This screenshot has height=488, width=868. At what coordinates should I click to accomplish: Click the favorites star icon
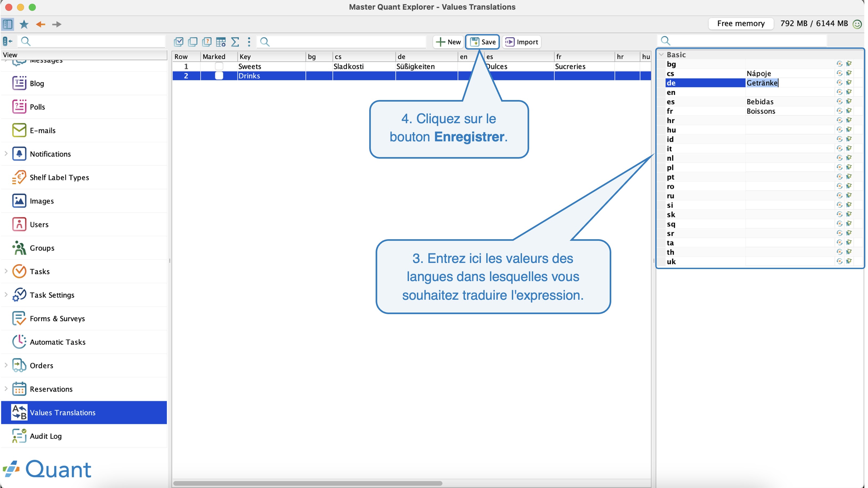tap(24, 24)
